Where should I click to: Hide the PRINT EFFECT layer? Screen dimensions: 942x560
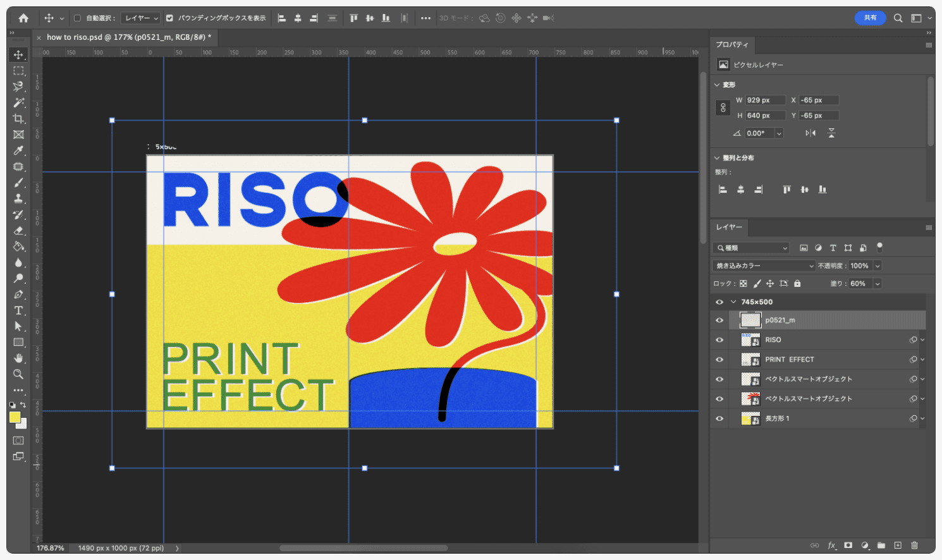[719, 360]
